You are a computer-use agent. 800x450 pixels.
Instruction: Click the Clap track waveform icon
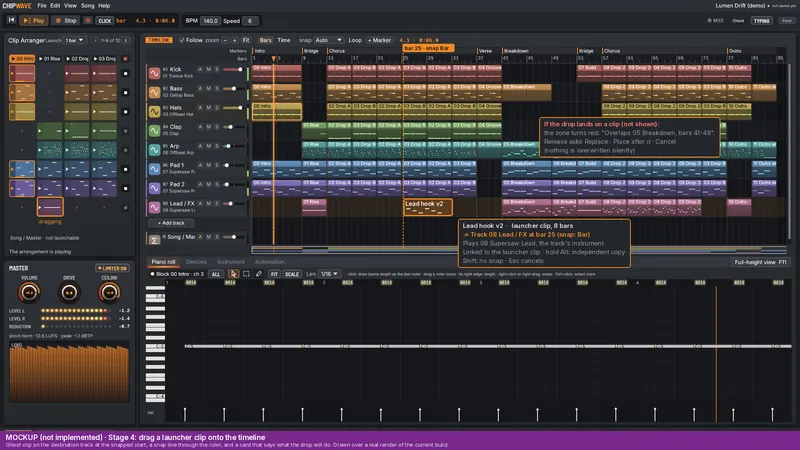point(154,131)
